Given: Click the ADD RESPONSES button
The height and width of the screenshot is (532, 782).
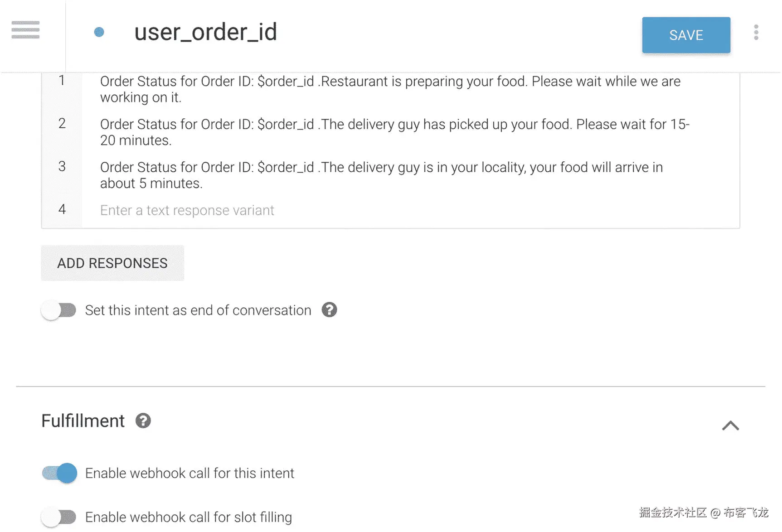Looking at the screenshot, I should [112, 263].
